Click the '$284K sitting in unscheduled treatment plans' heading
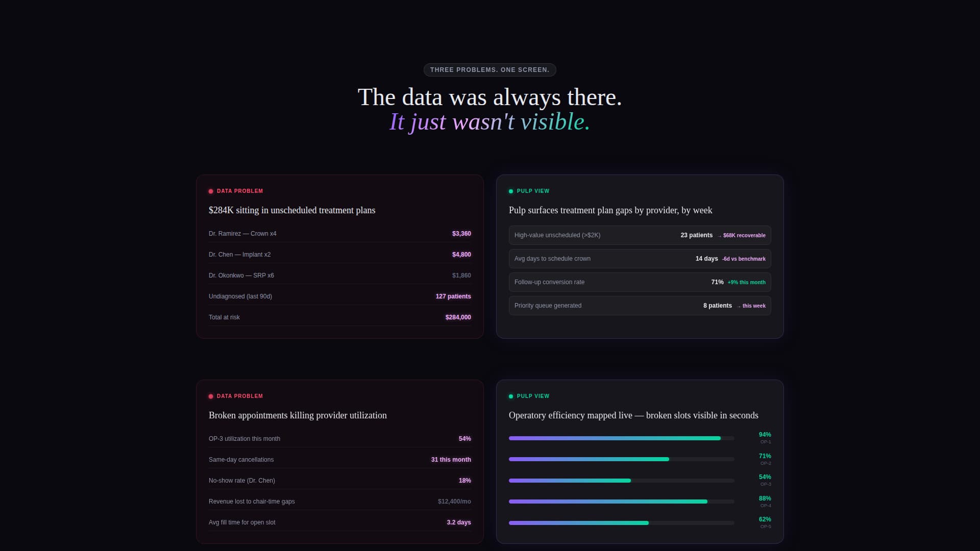 [292, 210]
